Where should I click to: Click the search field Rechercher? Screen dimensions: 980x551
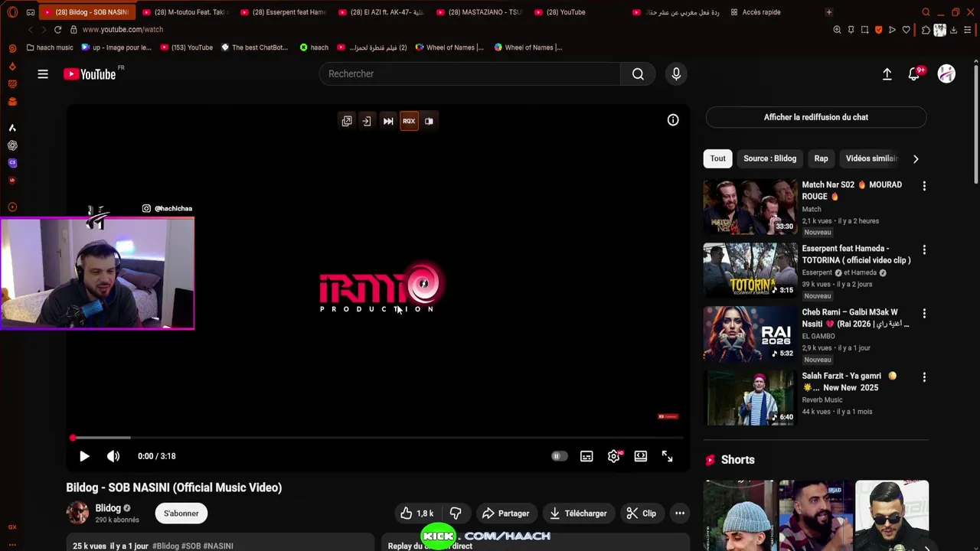pos(470,74)
